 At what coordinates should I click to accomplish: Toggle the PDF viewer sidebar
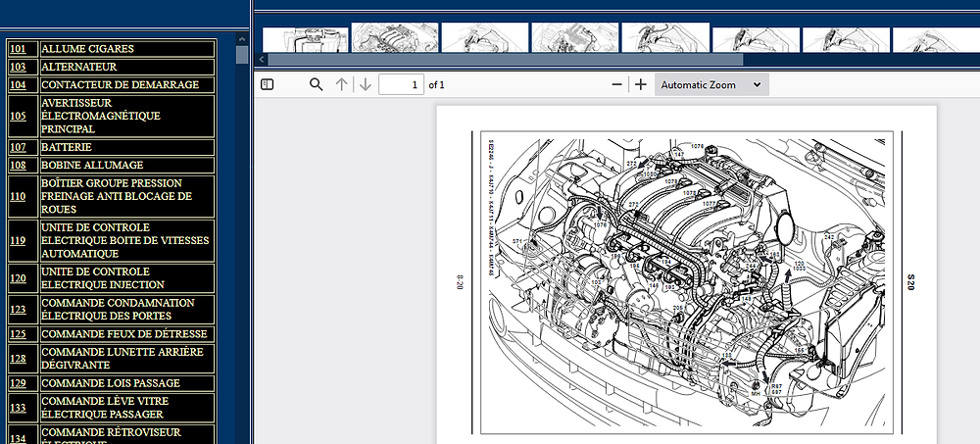tap(267, 84)
